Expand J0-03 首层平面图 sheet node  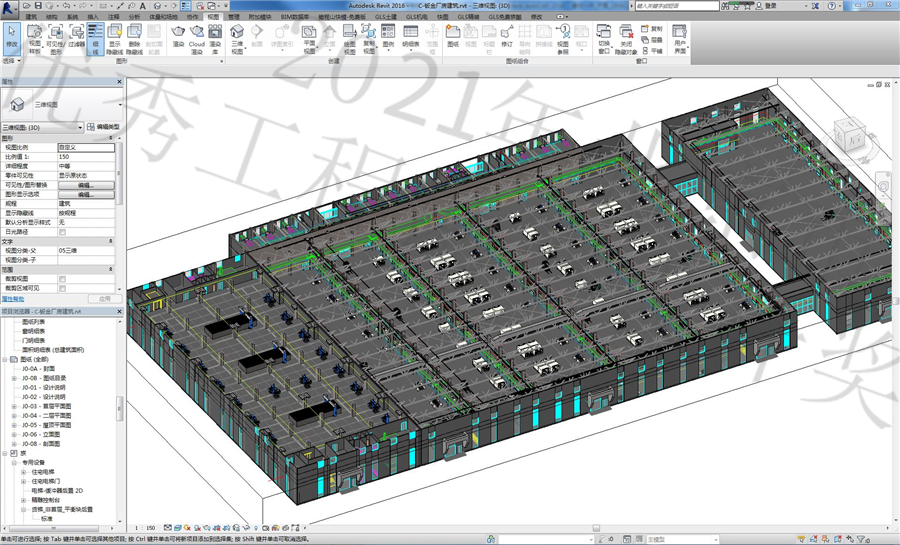click(14, 406)
